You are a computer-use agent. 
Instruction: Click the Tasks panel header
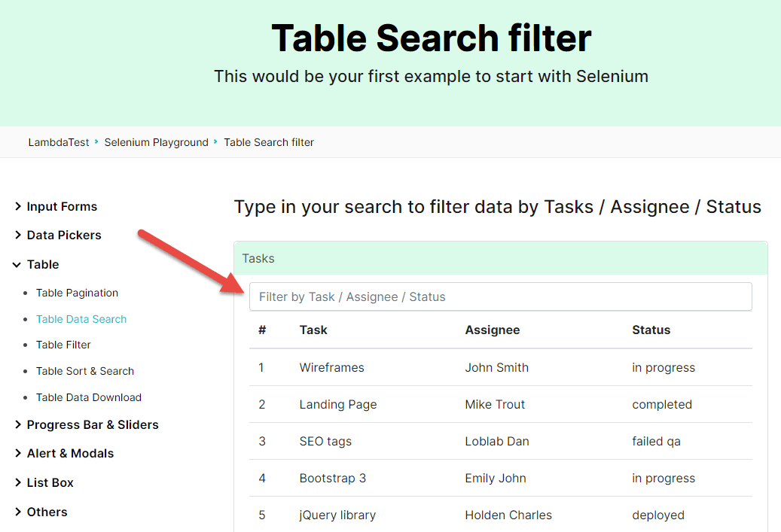point(258,258)
